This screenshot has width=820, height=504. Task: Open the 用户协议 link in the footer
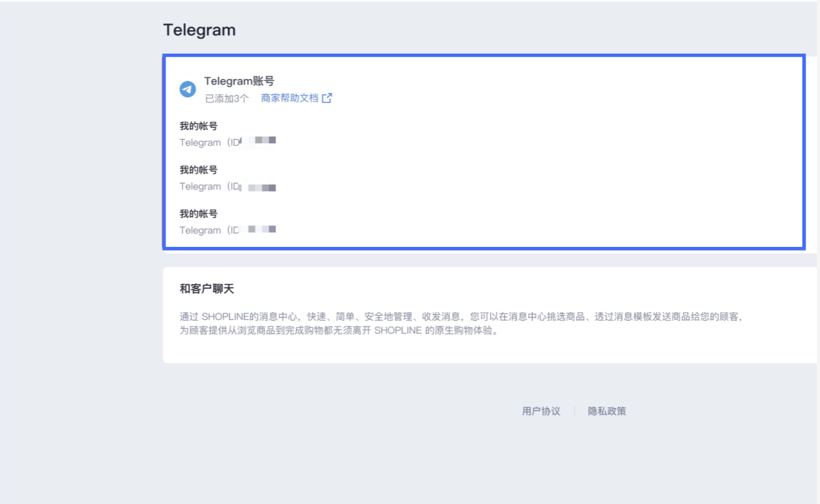click(540, 411)
